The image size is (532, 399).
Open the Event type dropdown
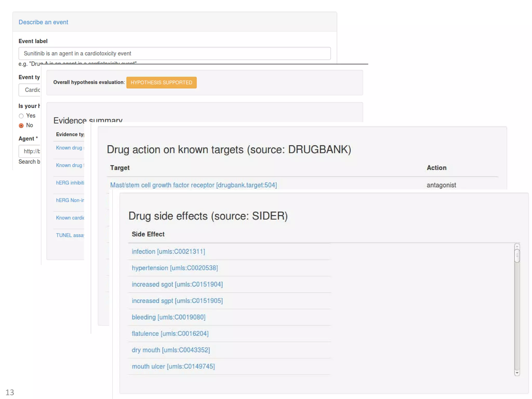[30, 90]
